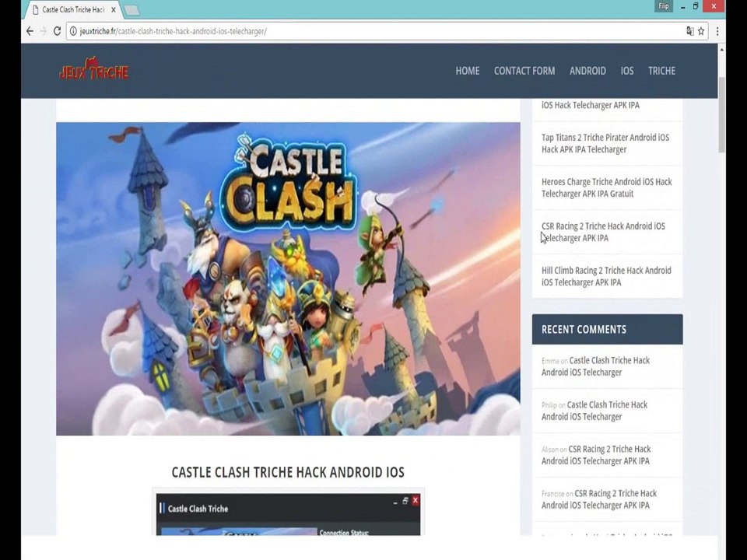This screenshot has width=747, height=560.
Task: Click the Filip profile button
Action: click(664, 6)
